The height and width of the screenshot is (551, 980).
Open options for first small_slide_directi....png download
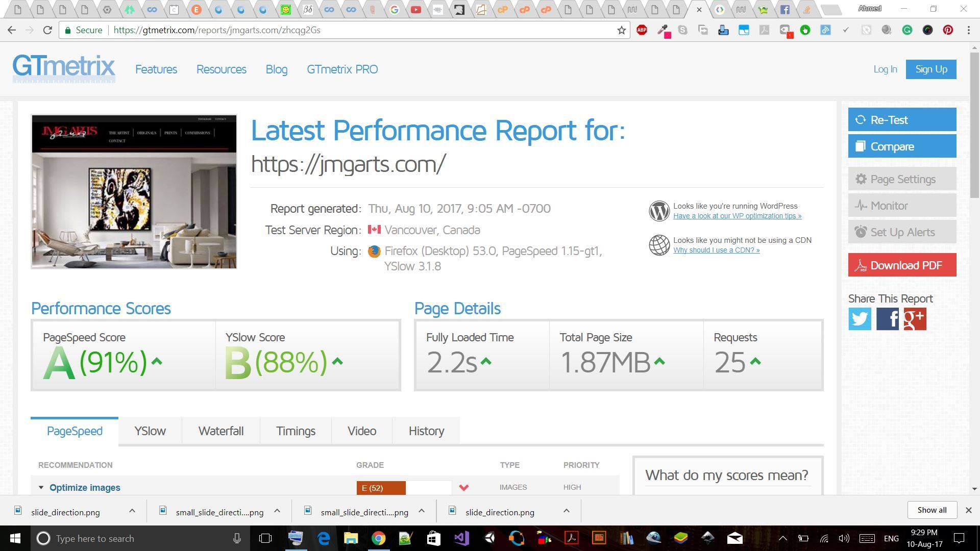point(277,511)
